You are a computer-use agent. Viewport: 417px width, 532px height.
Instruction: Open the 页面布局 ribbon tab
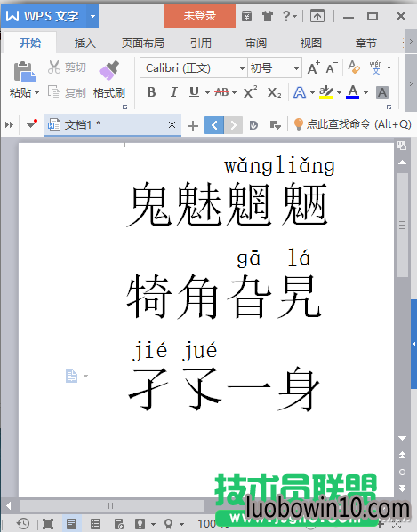142,44
